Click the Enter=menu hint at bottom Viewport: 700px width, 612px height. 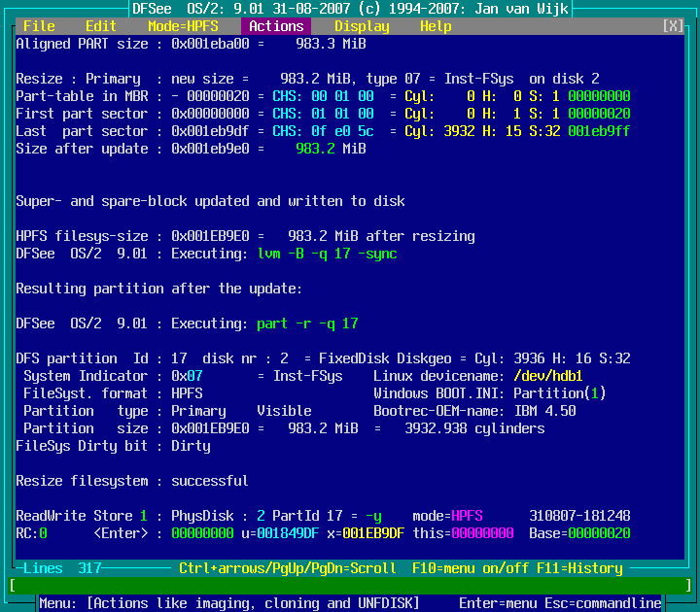pos(498,603)
